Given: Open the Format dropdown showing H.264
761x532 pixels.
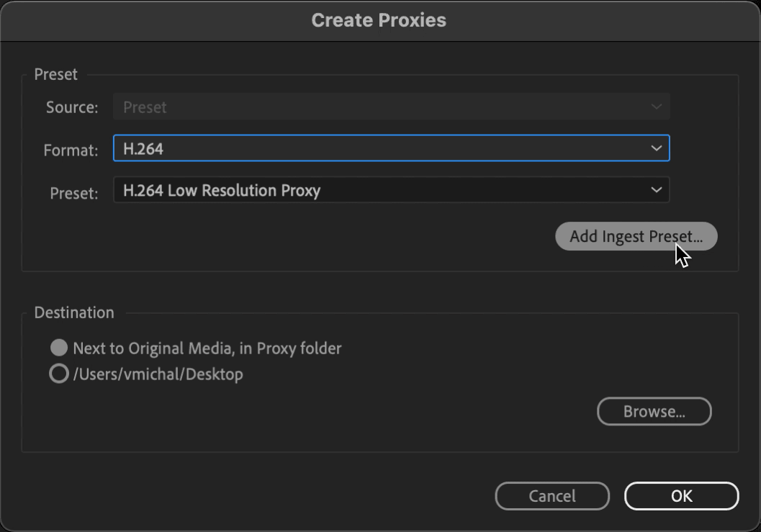Looking at the screenshot, I should (x=391, y=148).
